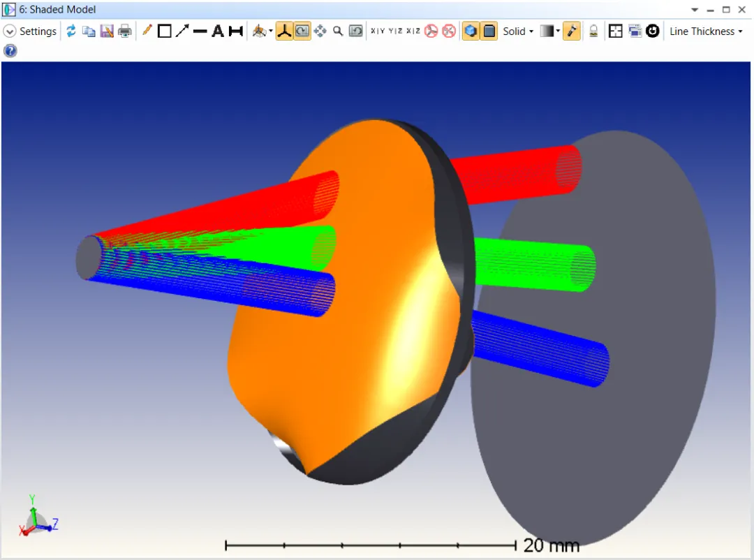Expand the Settings chevron

point(9,31)
